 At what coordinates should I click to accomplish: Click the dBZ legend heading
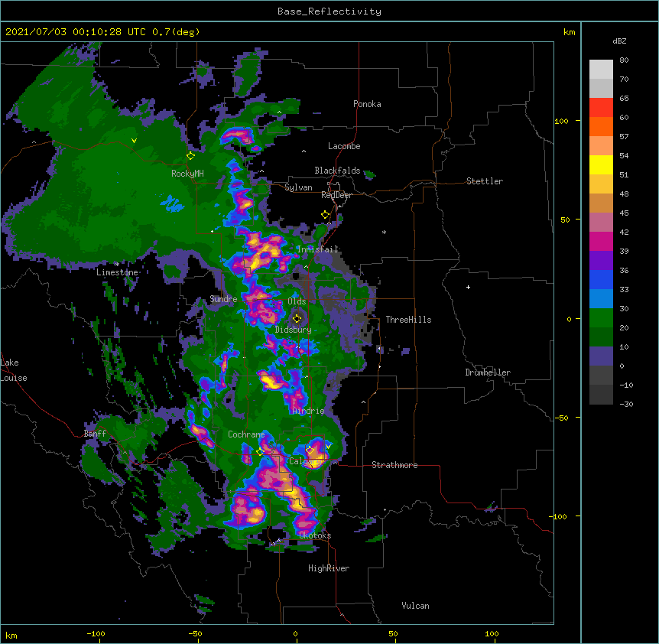coord(619,41)
